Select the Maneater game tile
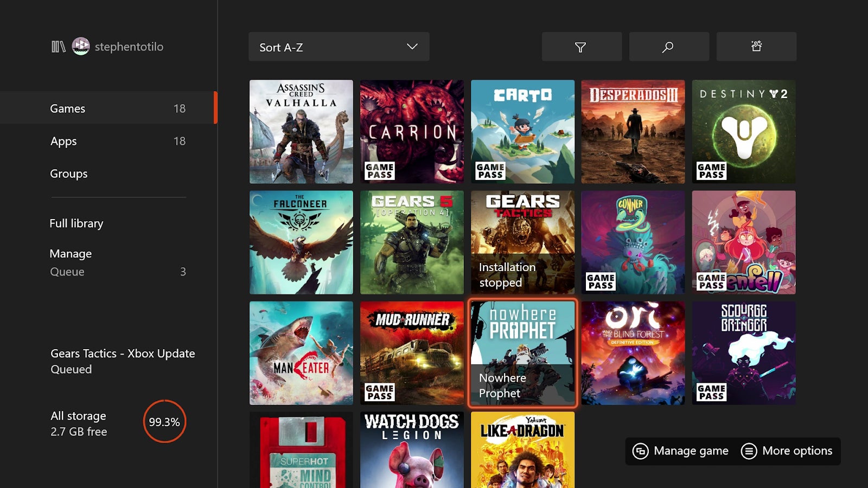 (x=301, y=352)
